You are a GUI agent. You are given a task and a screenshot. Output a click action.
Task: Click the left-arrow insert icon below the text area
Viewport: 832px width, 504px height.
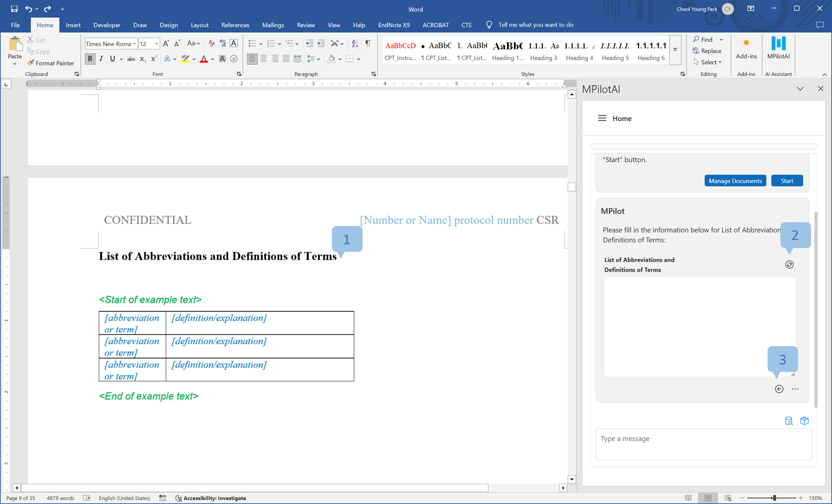779,389
